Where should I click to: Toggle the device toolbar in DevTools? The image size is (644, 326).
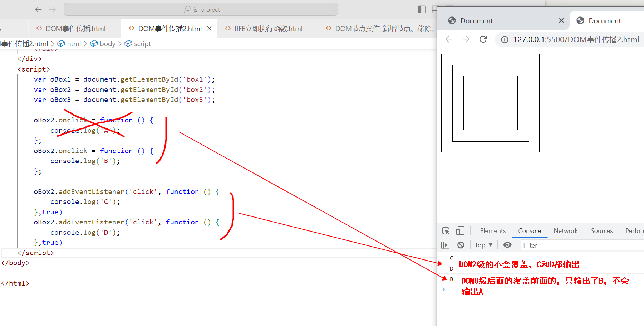pos(460,231)
